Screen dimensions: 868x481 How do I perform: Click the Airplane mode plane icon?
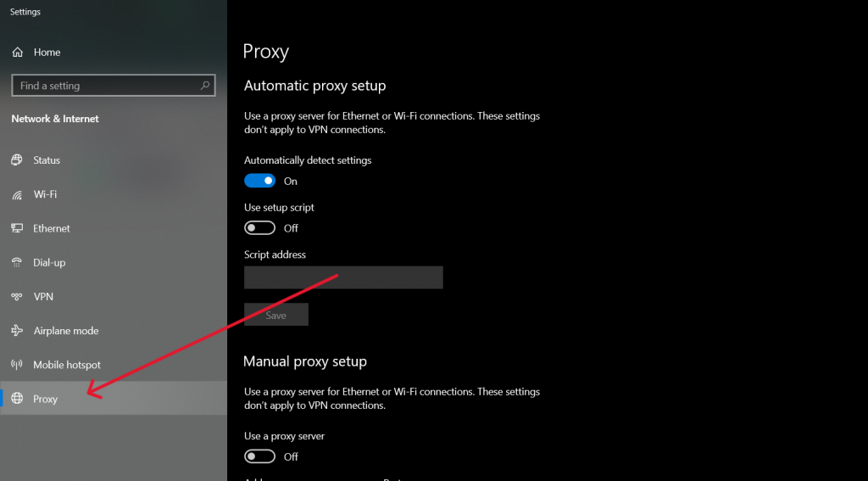point(17,331)
